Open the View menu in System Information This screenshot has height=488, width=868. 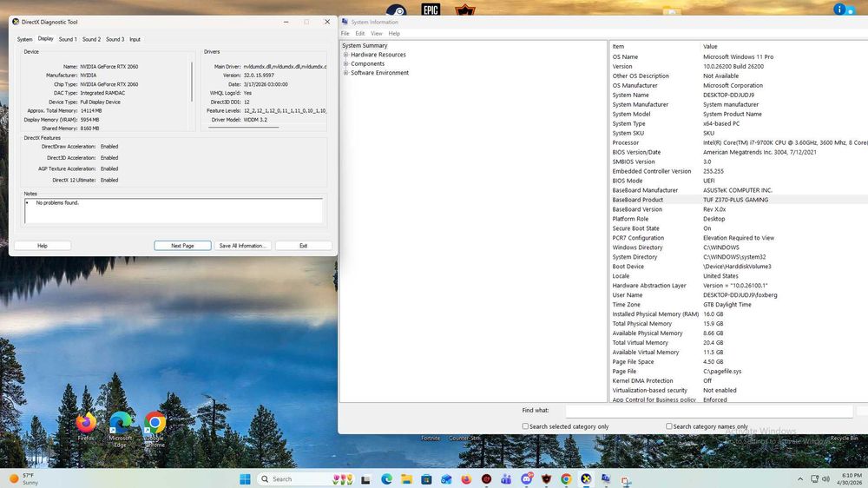[377, 33]
